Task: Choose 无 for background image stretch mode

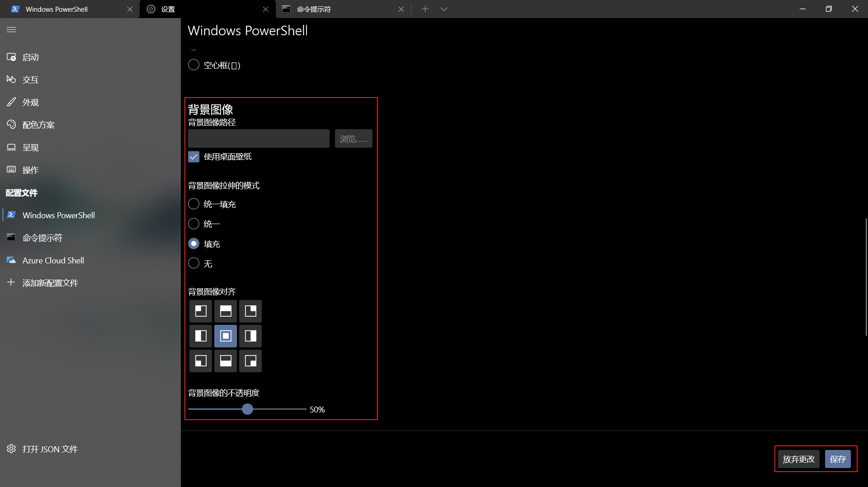Action: [x=193, y=263]
